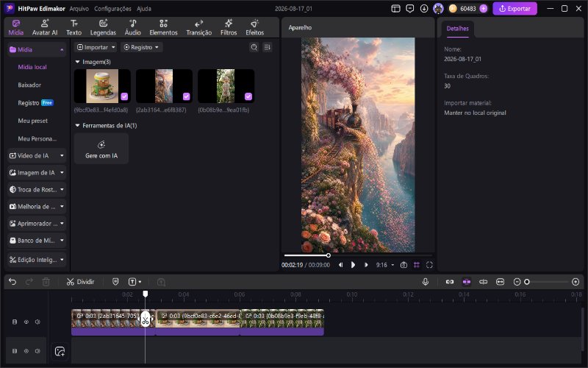Open the Ajuda menu
Screen dimensions: 588x368
pyautogui.click(x=144, y=8)
